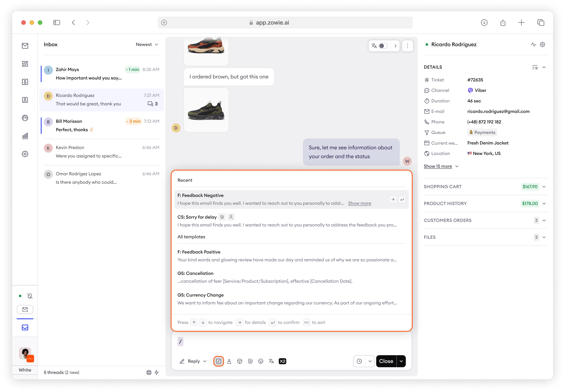Open the payments dollar icon in sidebar
Viewport: 565px width, 392px height.
click(x=25, y=82)
